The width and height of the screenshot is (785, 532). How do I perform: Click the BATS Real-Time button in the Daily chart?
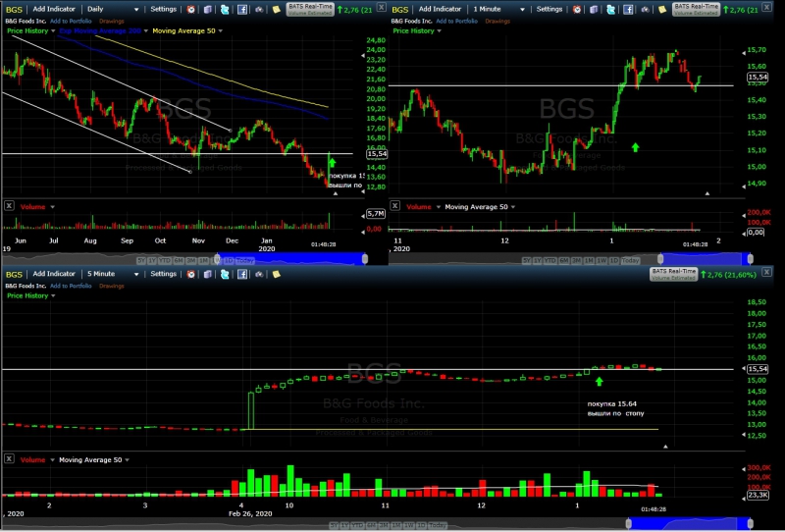point(310,9)
